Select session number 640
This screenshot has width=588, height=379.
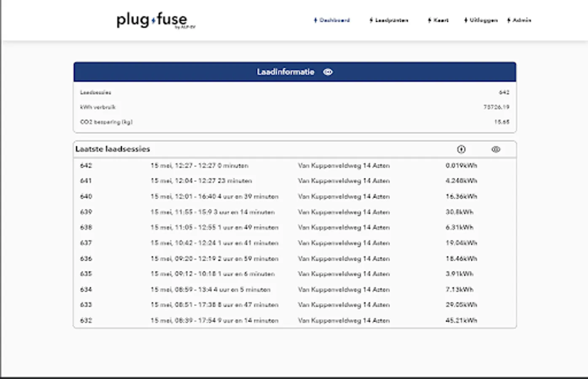click(86, 196)
